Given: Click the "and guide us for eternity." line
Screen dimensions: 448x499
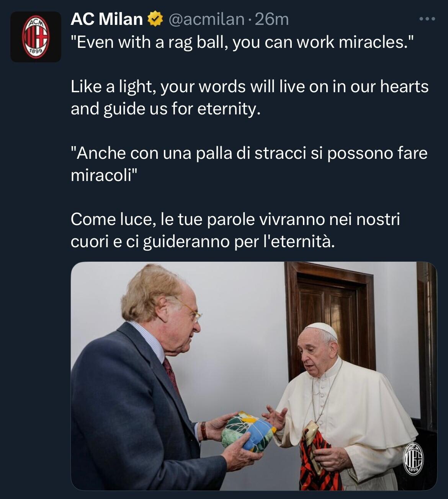Looking at the screenshot, I should pos(166,109).
